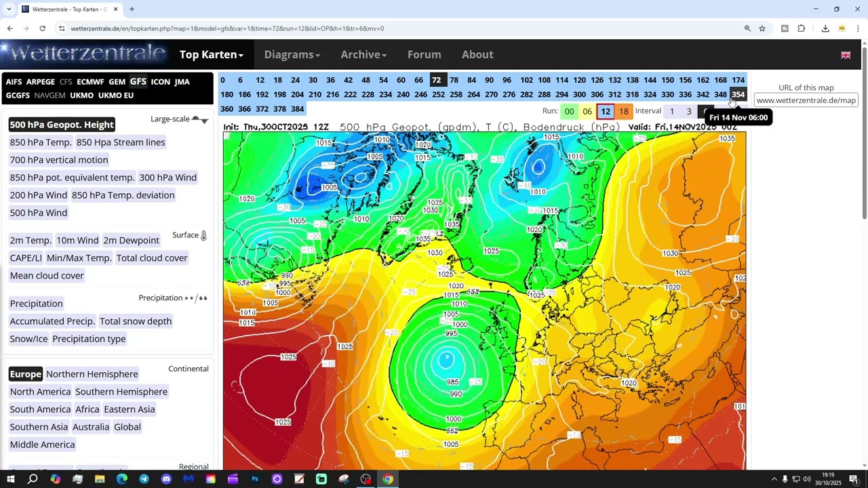Set interval to 3
Viewport: 868px width, 488px height.
point(689,112)
